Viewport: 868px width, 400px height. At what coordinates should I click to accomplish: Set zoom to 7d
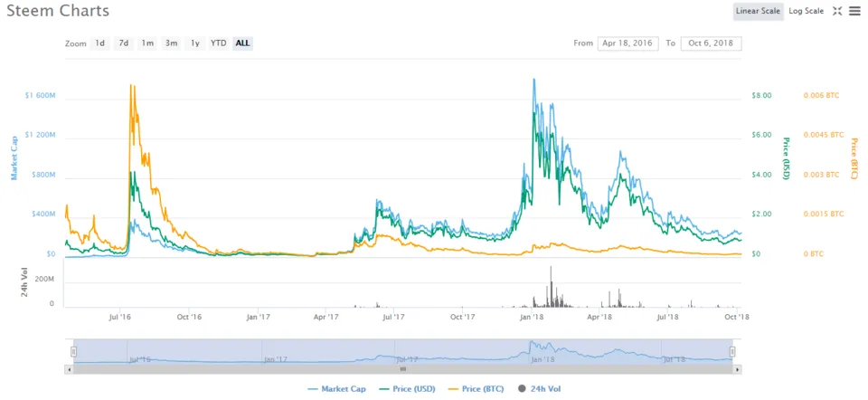point(124,43)
